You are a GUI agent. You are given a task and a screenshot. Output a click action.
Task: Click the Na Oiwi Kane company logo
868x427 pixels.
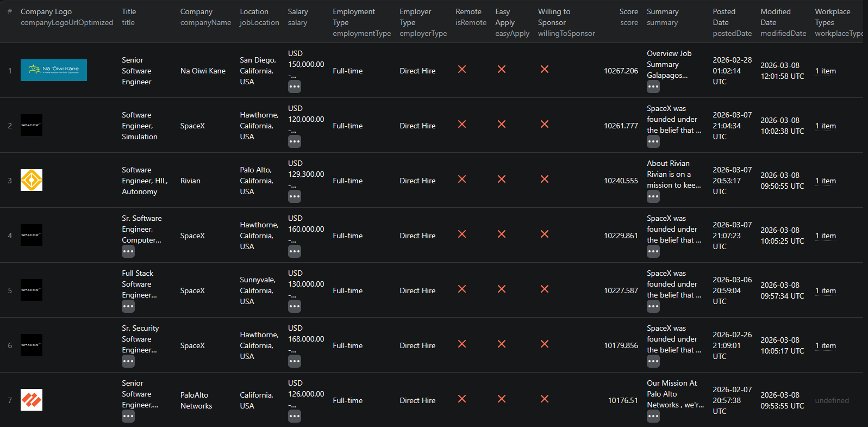coord(53,70)
